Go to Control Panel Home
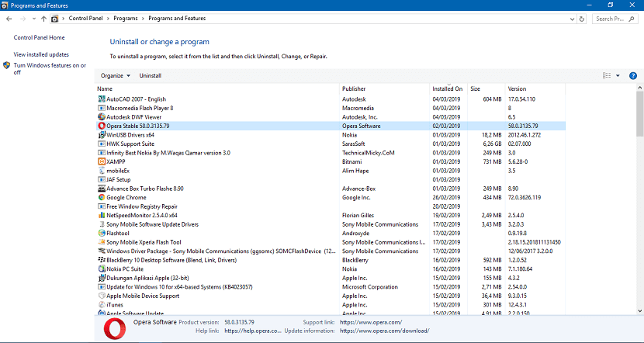 [x=39, y=37]
